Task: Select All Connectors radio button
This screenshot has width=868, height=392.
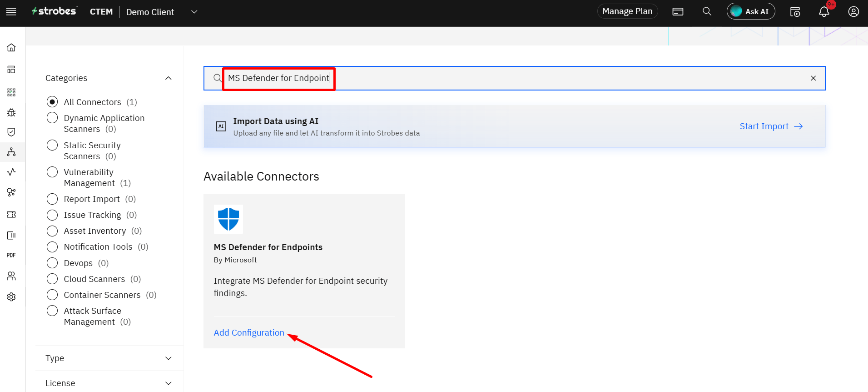Action: point(52,102)
